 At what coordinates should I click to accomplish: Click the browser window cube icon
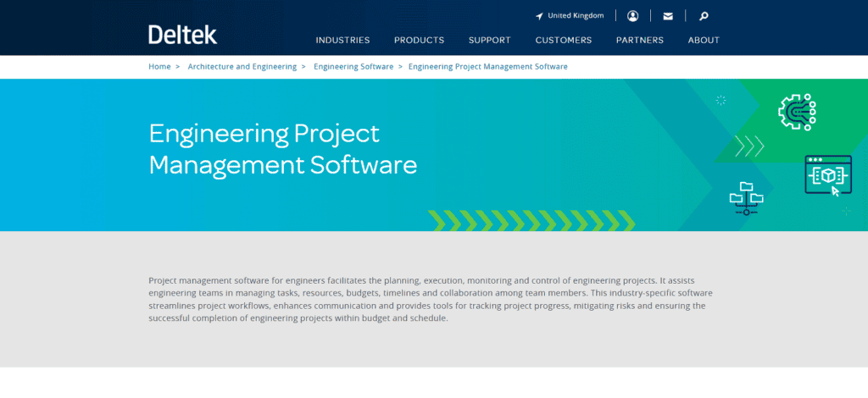tap(827, 175)
